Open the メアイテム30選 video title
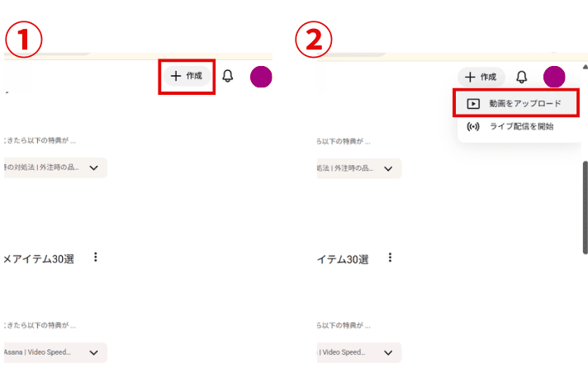588x391 pixels. click(40, 259)
